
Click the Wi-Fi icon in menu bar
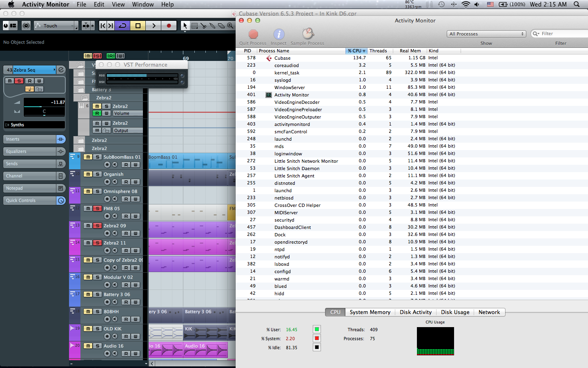pyautogui.click(x=465, y=4)
